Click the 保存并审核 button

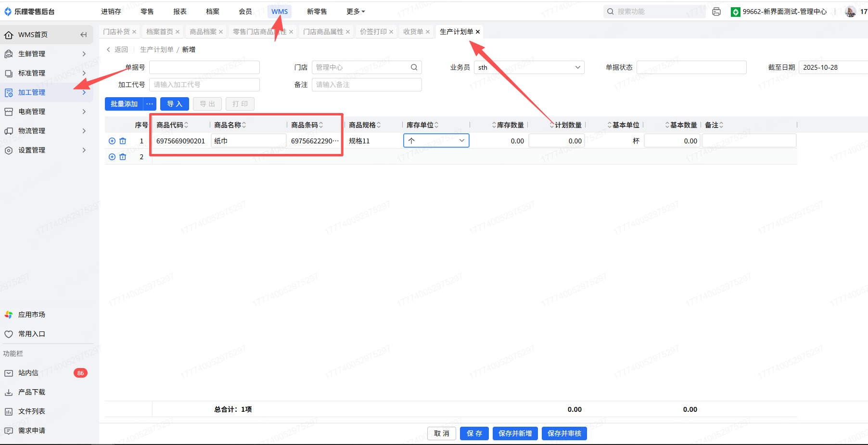click(564, 433)
